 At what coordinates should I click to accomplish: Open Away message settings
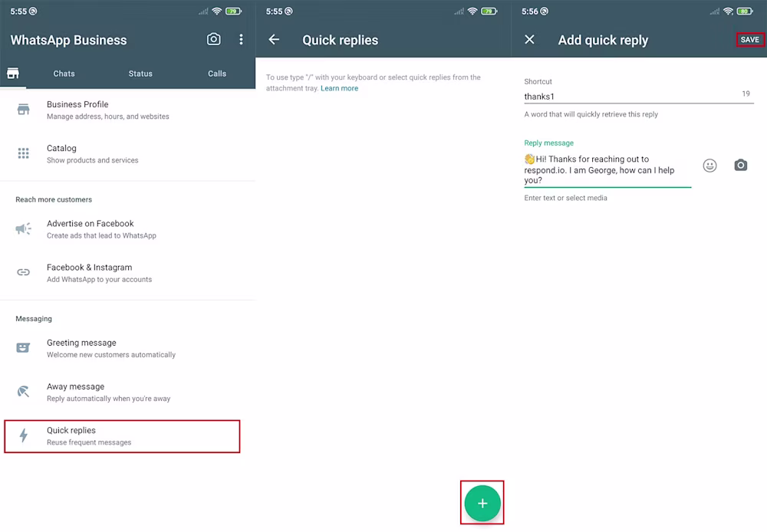click(x=127, y=392)
